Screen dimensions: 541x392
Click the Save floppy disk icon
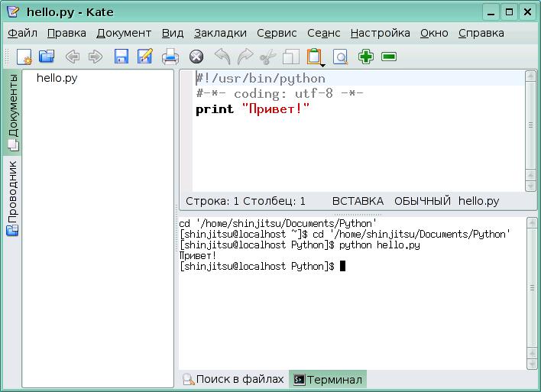121,57
